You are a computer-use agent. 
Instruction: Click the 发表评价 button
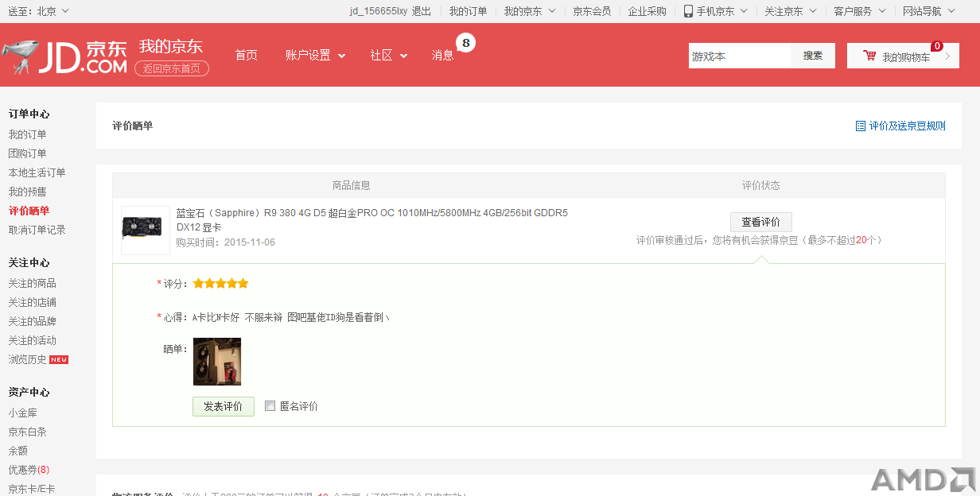(223, 406)
